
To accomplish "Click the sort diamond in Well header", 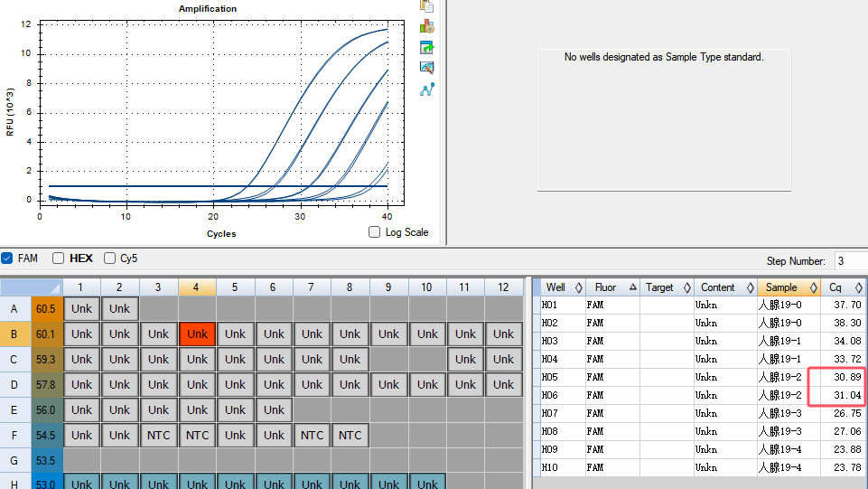I will pos(578,287).
